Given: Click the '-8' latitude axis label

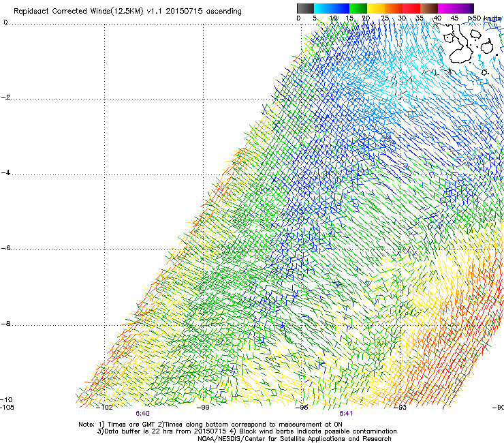Looking at the screenshot, I should pos(6,324).
